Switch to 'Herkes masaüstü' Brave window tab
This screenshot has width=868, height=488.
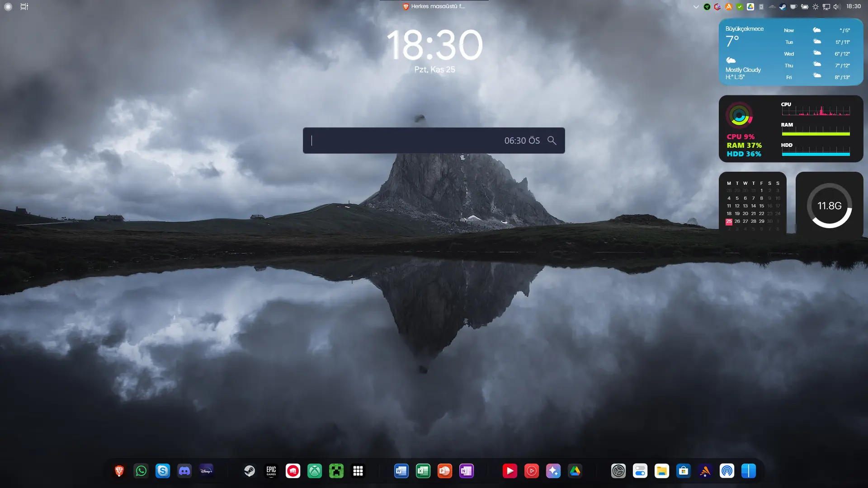pyautogui.click(x=434, y=6)
